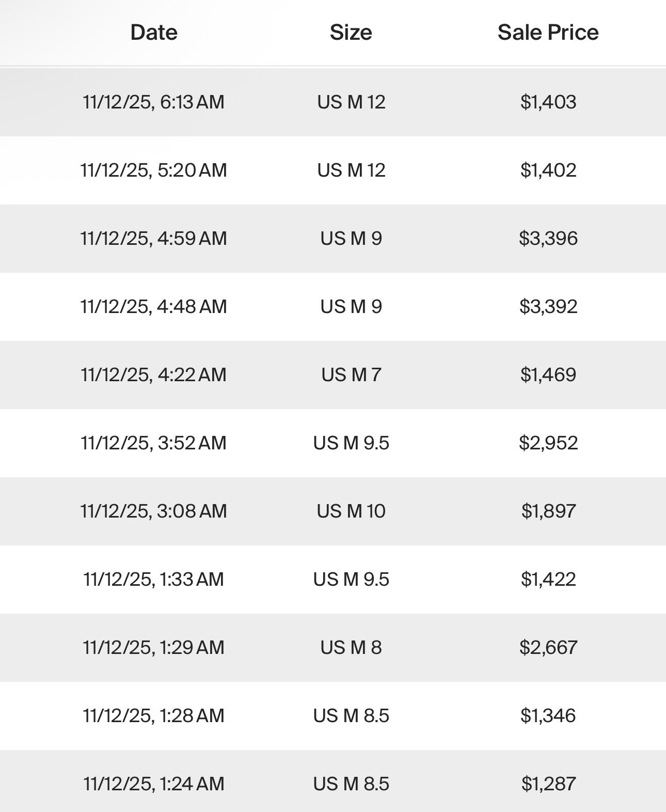Select the 4:59 AM sale date
The height and width of the screenshot is (812, 666).
pyautogui.click(x=153, y=238)
